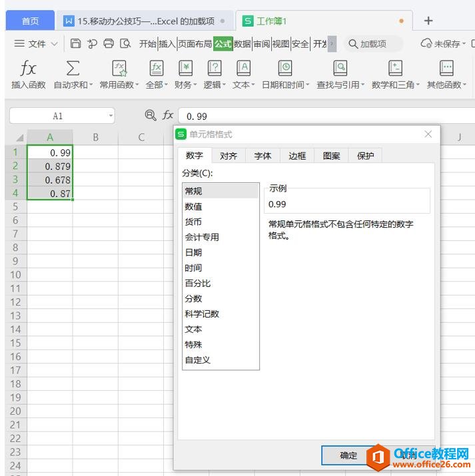
Task: Select 日期 in category list
Action: pos(221,252)
